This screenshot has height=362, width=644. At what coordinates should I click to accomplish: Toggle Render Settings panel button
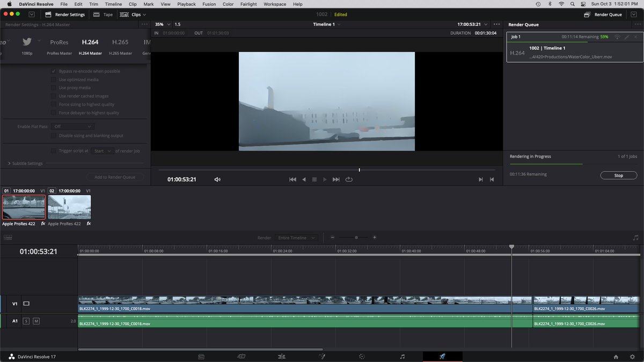coord(65,14)
